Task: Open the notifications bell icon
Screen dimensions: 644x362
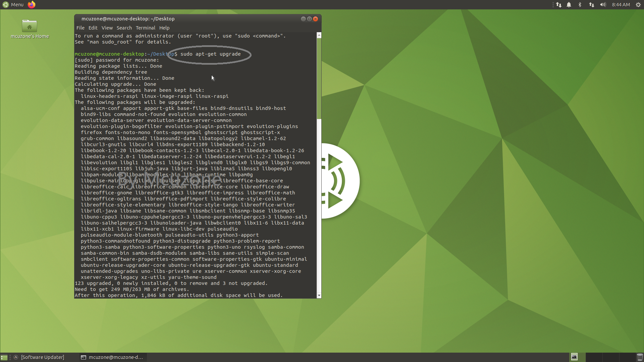Action: coord(569,5)
